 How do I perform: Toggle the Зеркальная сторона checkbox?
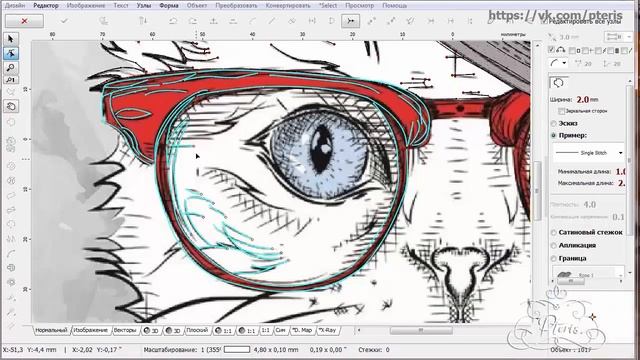(x=561, y=111)
